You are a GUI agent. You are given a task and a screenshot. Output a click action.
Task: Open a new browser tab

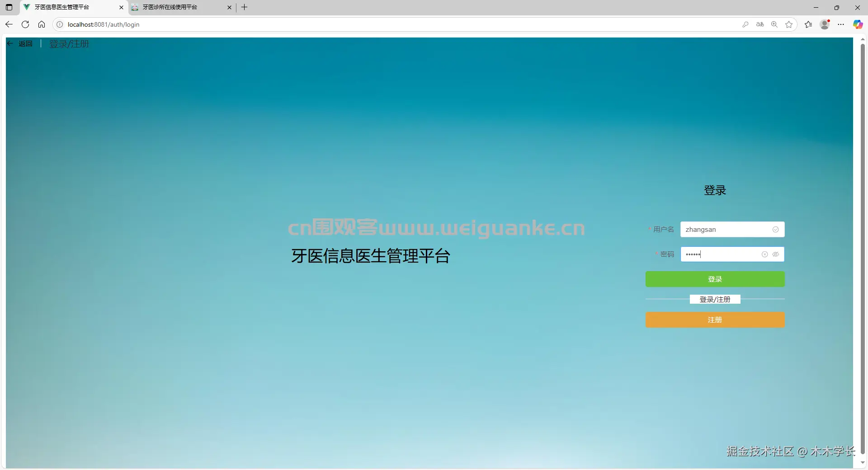[x=244, y=7]
